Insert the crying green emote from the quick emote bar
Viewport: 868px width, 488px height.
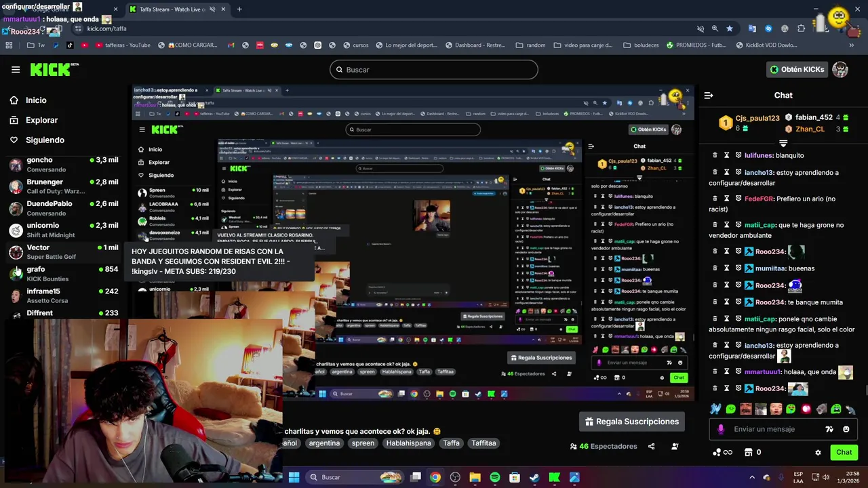tap(836, 409)
